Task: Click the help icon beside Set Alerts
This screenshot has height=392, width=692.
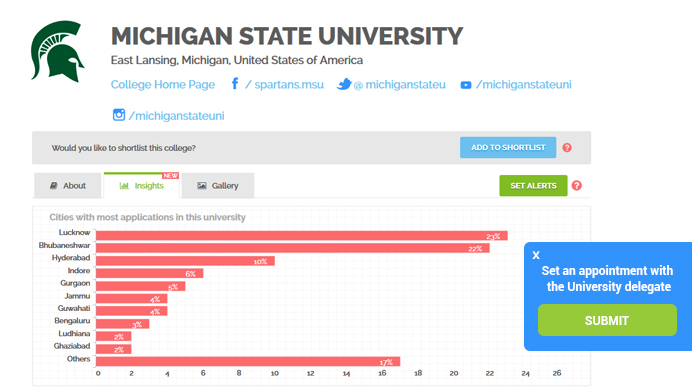Action: [576, 185]
